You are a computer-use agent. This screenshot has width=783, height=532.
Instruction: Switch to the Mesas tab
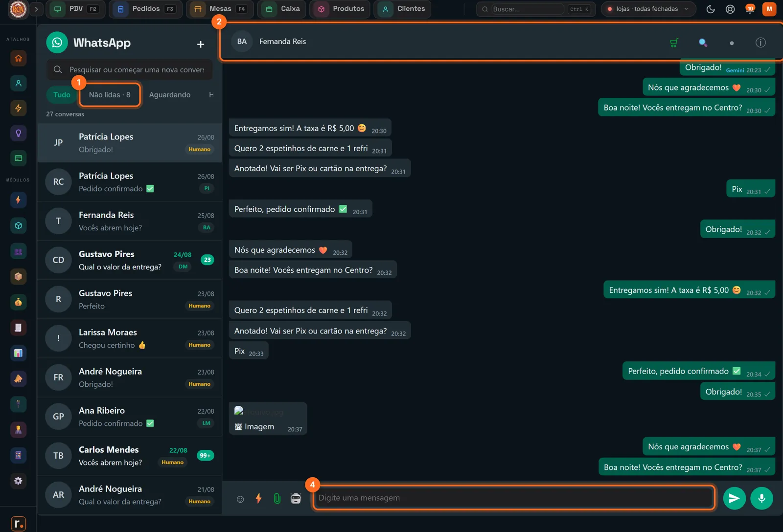(219, 9)
